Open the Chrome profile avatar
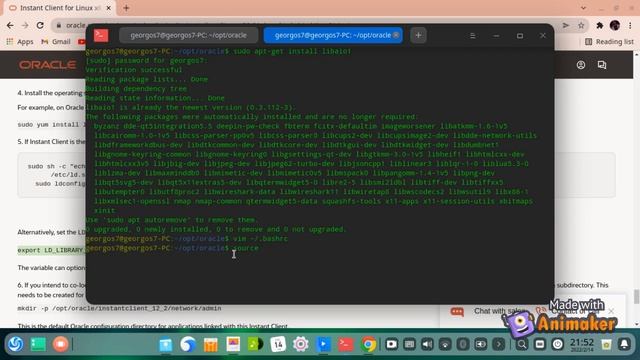640x360 pixels. pos(615,25)
